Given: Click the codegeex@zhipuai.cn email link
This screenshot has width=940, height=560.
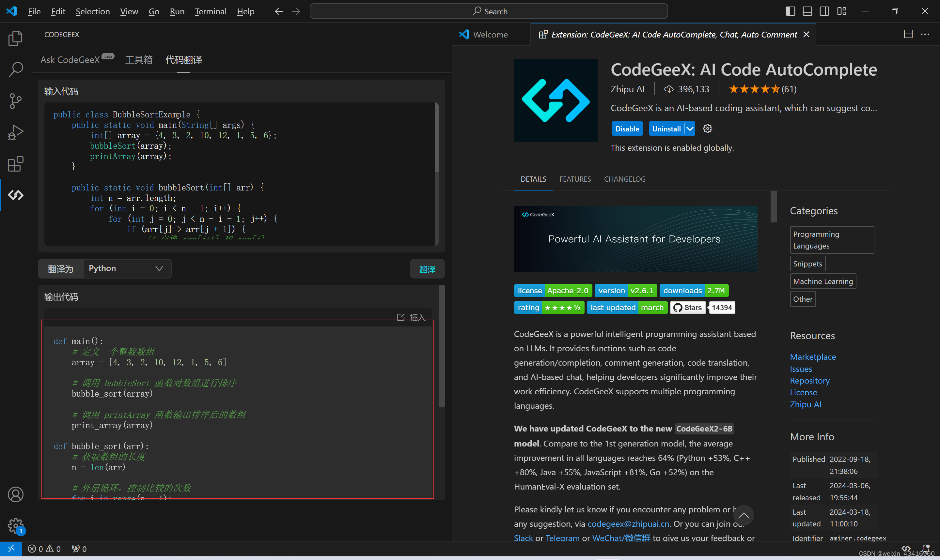Looking at the screenshot, I should point(628,524).
